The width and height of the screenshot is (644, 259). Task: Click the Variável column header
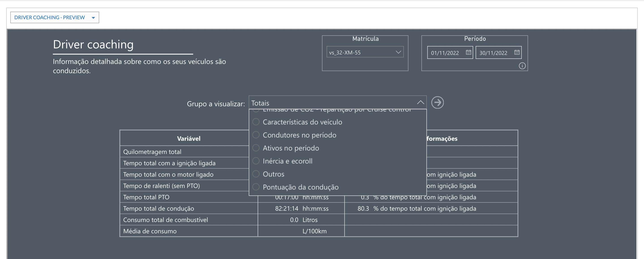[189, 139]
